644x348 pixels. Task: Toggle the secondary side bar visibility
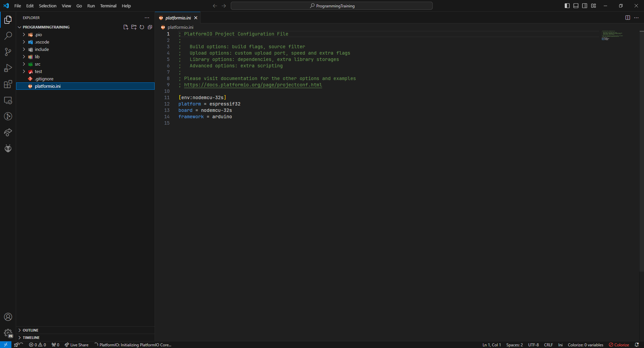pyautogui.click(x=585, y=6)
